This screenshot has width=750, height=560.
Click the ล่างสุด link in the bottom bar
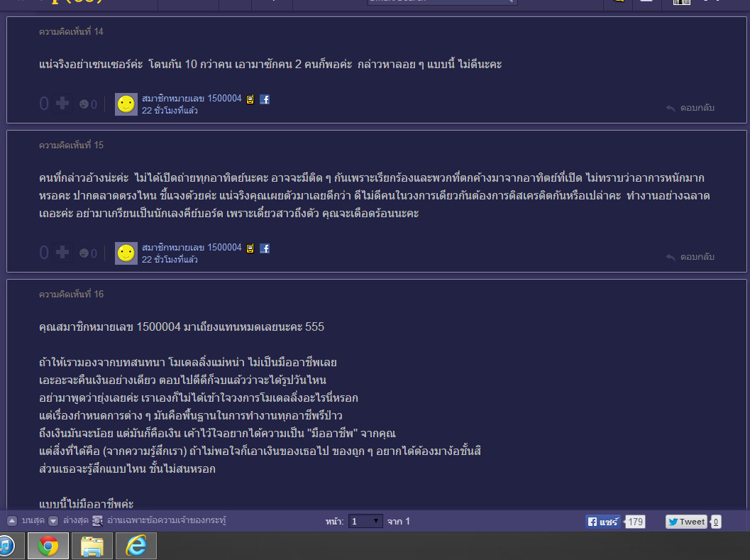[x=76, y=521]
